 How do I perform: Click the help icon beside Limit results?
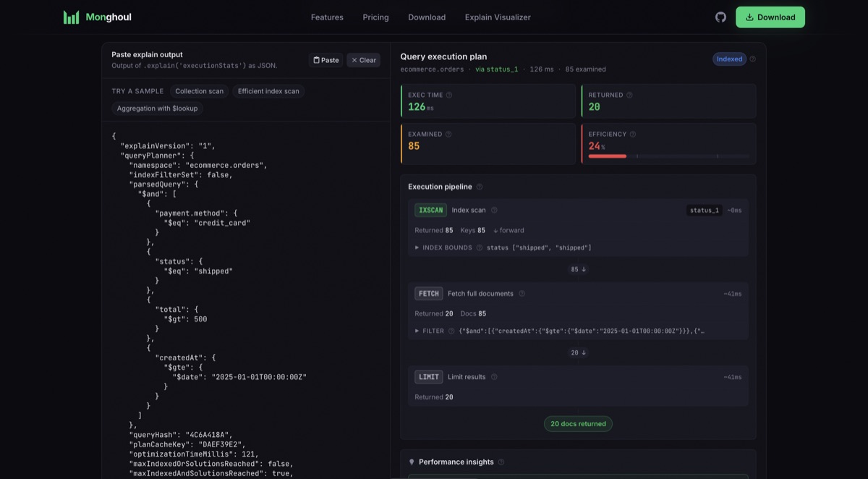coord(495,377)
